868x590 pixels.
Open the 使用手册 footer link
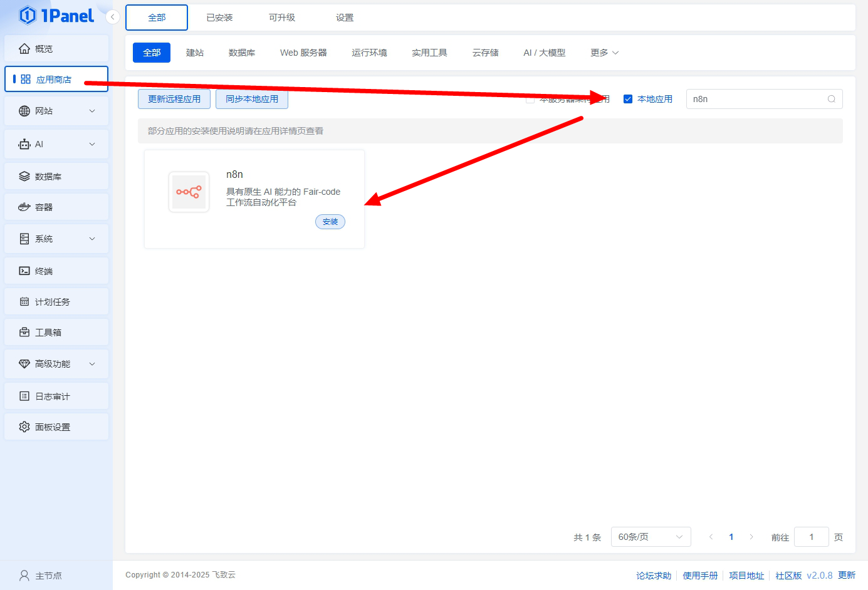click(x=700, y=576)
